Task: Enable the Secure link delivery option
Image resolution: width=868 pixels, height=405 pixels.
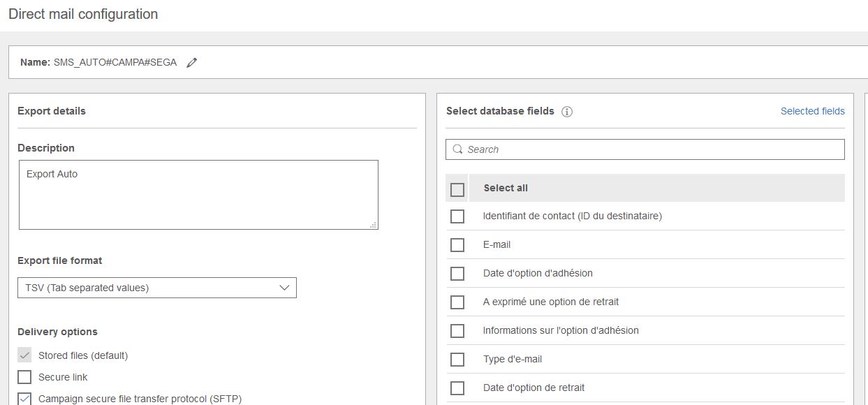Action: (24, 377)
